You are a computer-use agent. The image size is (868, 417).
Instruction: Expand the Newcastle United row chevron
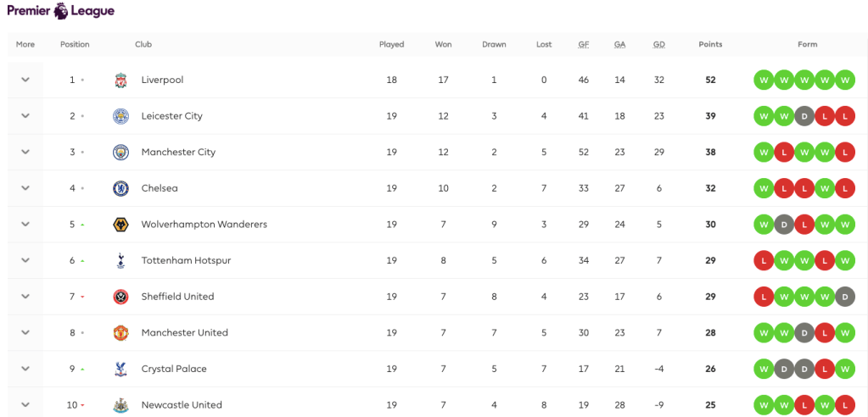[x=25, y=405]
